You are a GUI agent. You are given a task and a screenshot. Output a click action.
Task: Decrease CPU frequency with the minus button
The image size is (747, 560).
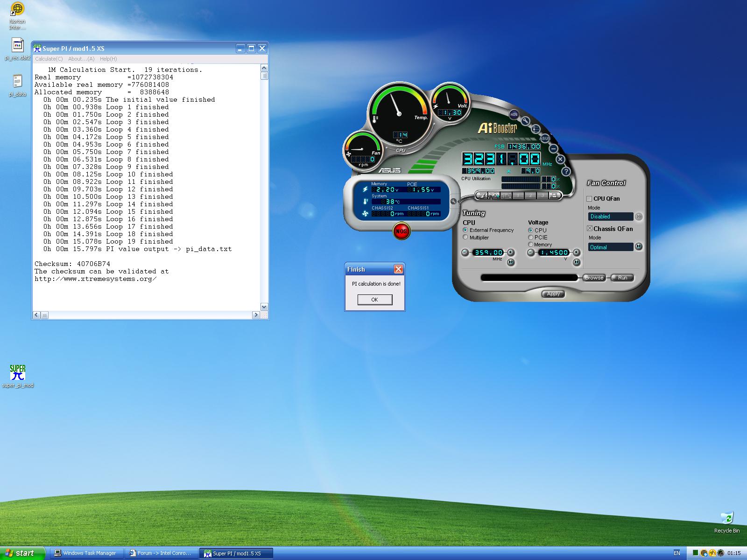[x=465, y=252]
